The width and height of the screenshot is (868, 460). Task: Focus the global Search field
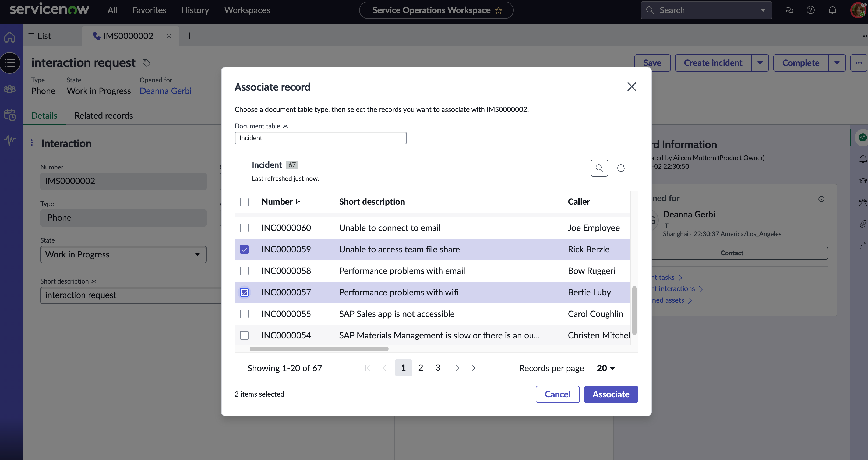[698, 10]
